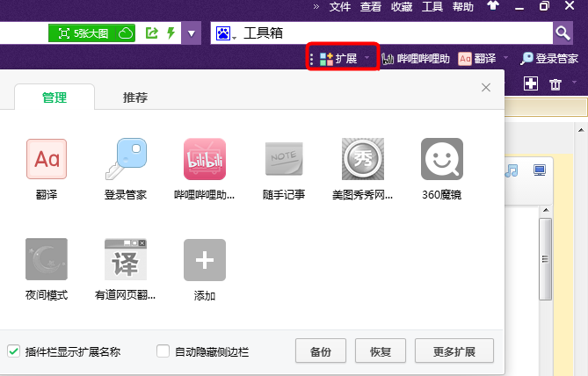
Task: Open the 翻译 extension icon in the manager
Action: 47,159
